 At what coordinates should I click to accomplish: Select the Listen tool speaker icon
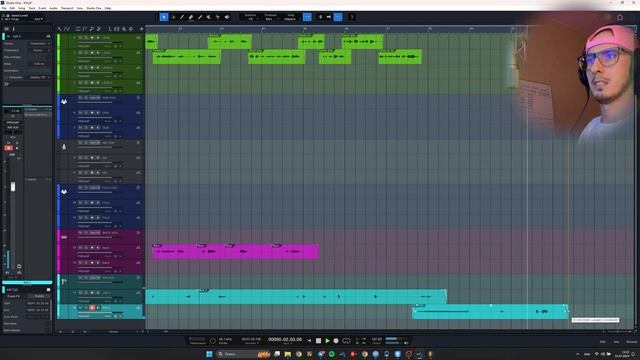pyautogui.click(x=227, y=17)
